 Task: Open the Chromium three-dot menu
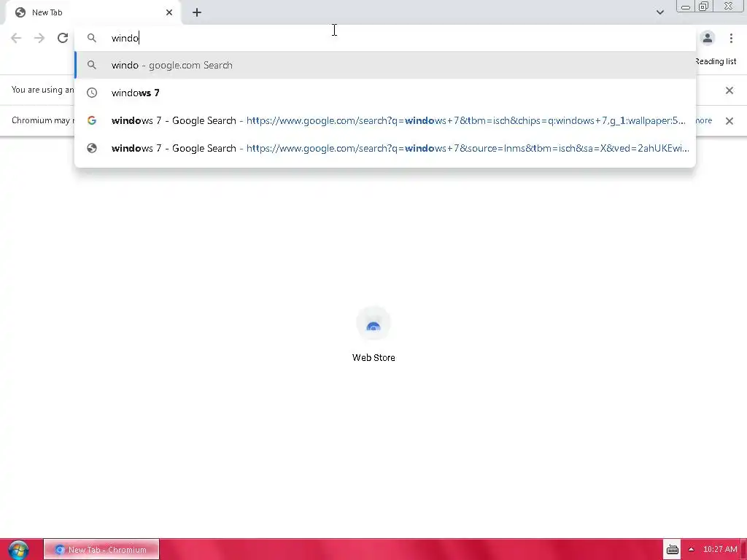(731, 38)
